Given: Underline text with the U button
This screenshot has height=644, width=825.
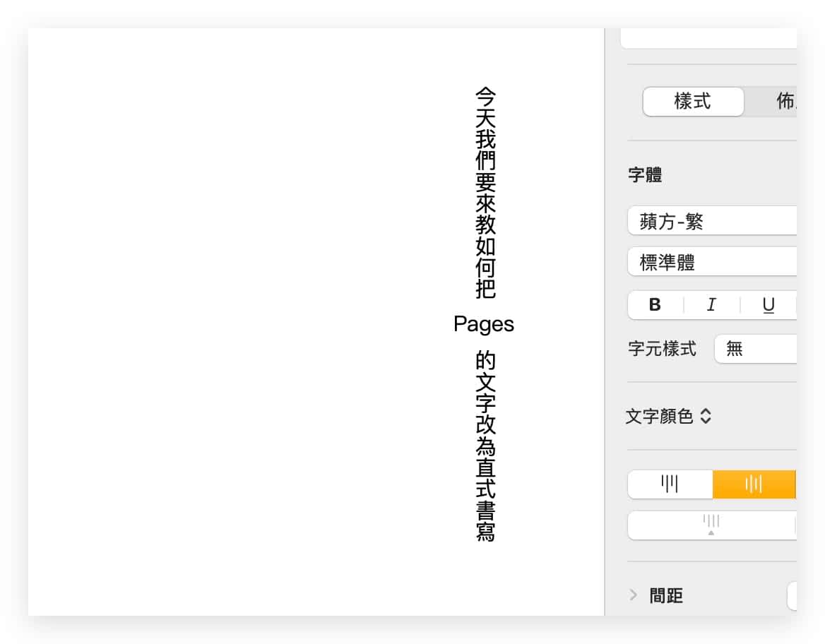Looking at the screenshot, I should [768, 305].
